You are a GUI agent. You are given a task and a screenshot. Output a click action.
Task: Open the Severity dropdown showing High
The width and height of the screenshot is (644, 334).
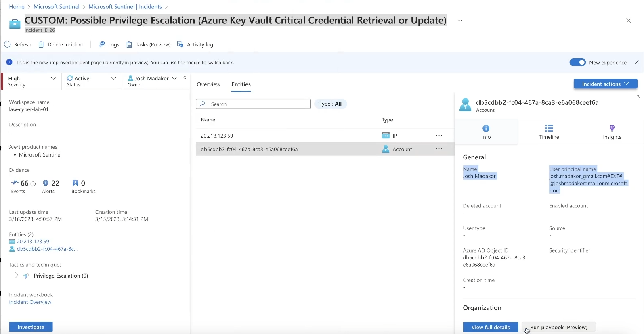[x=32, y=81]
